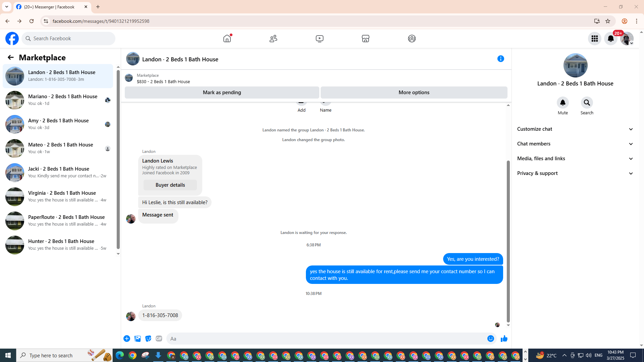Open Amy 2 Beds 1 Bath House chat
The image size is (644, 362).
point(58,124)
